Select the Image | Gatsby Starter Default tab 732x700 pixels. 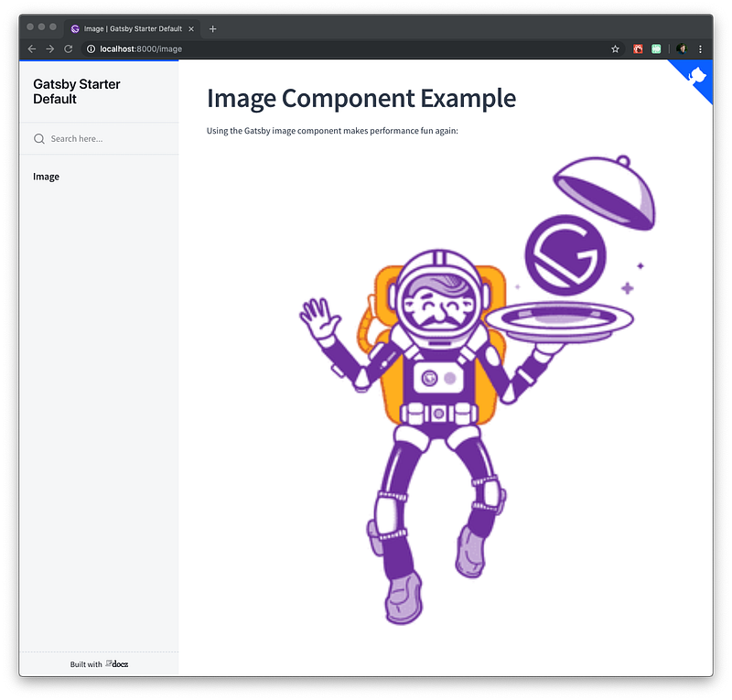(133, 29)
